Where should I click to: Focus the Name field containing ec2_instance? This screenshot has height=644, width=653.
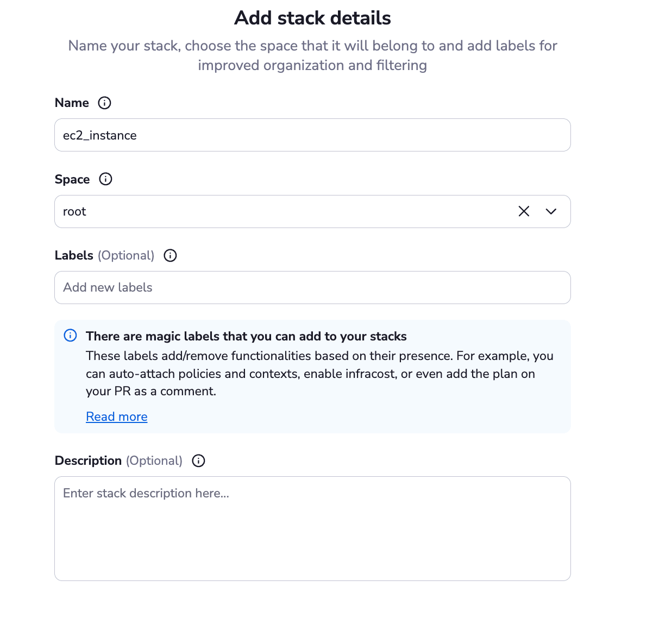[312, 135]
